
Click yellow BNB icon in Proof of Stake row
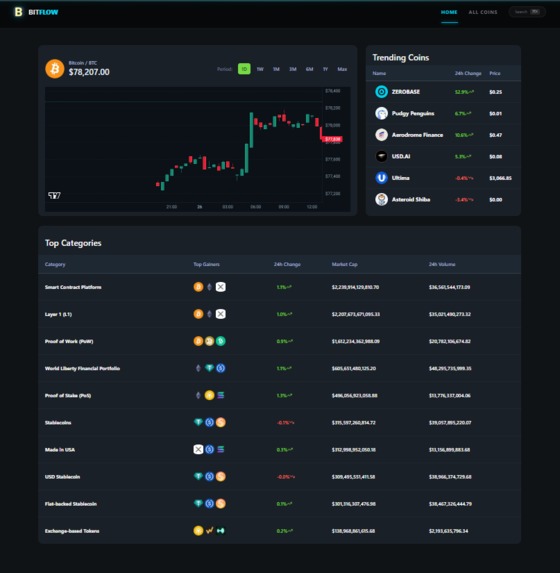click(x=209, y=395)
